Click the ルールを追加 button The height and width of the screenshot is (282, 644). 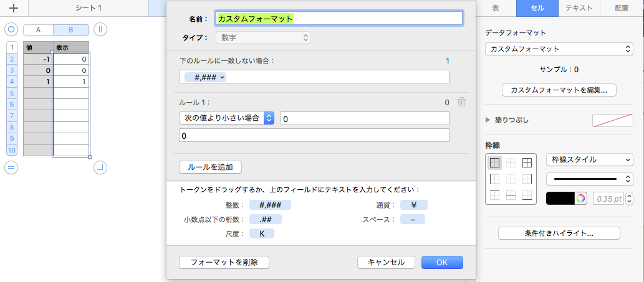point(210,167)
